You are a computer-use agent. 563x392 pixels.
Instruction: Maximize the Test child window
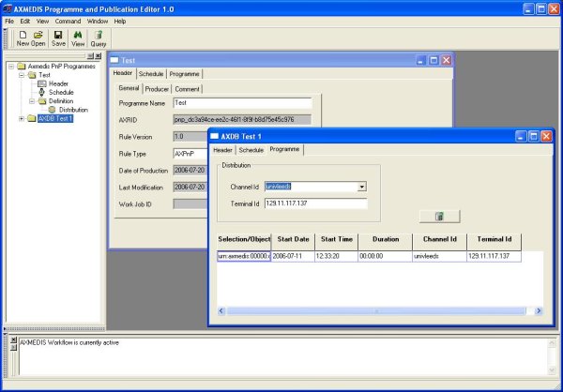pyautogui.click(x=434, y=60)
